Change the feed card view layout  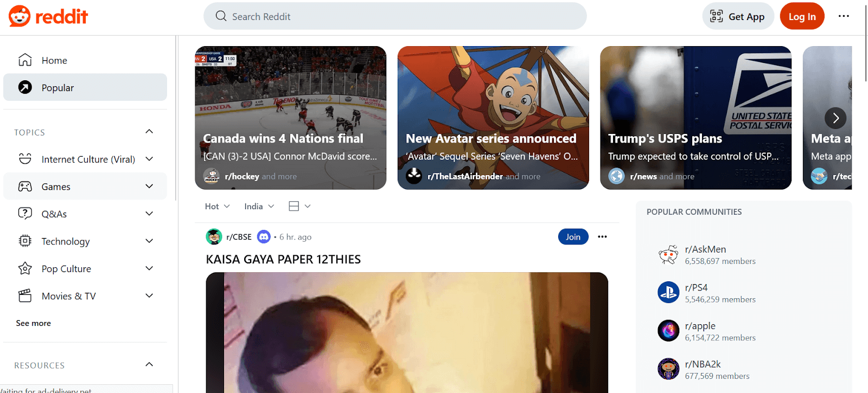point(299,207)
